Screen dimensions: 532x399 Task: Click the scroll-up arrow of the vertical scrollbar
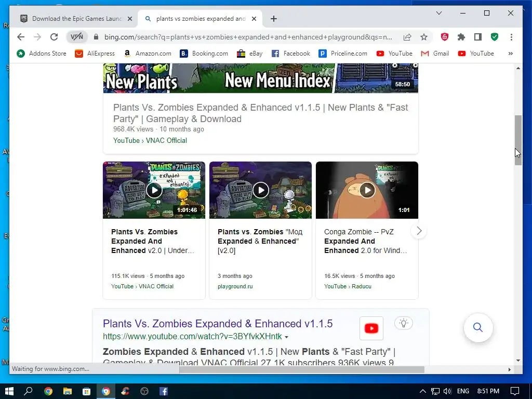tap(518, 68)
